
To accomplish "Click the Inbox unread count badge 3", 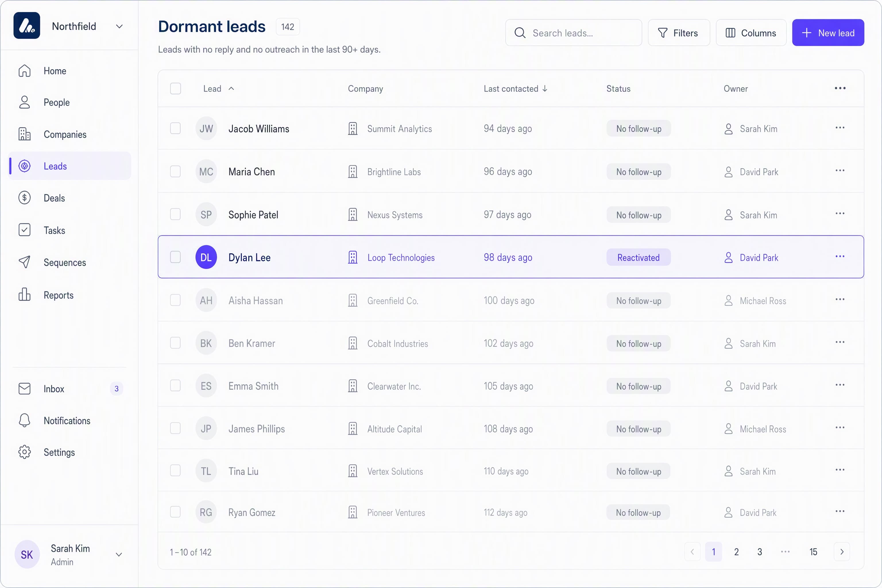I will point(116,389).
